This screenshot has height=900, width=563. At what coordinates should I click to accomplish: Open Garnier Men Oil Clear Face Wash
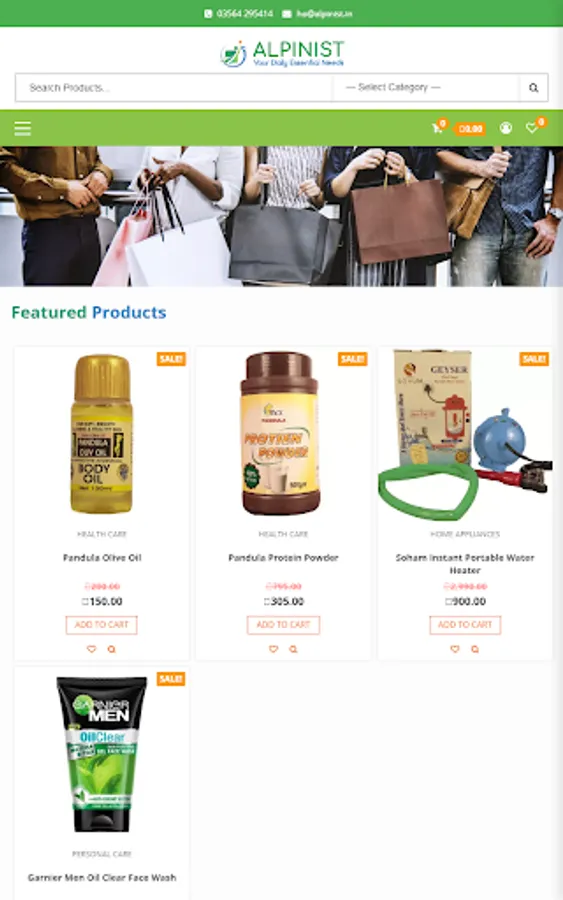tap(102, 878)
